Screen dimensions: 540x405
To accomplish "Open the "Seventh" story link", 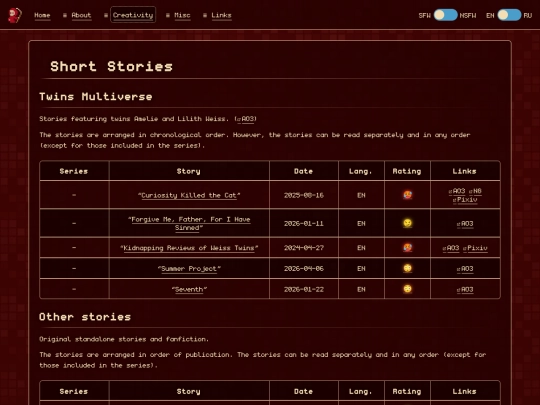I will tap(189, 290).
